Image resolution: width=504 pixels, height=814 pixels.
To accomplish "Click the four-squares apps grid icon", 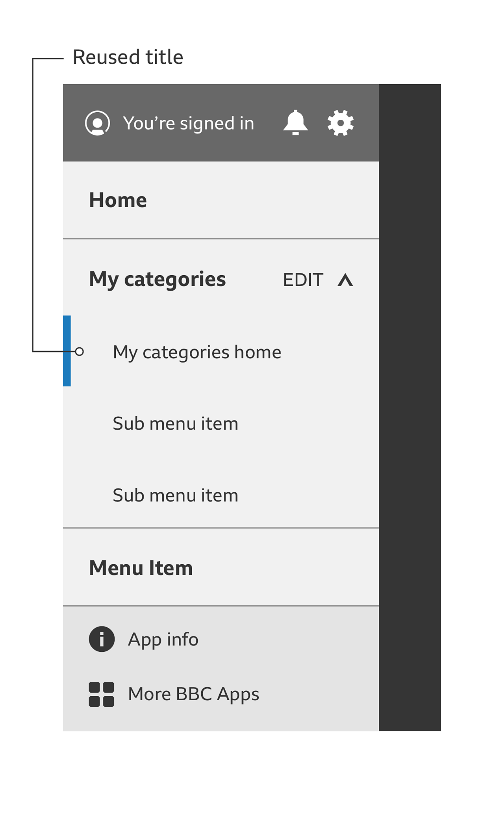I will tap(102, 694).
